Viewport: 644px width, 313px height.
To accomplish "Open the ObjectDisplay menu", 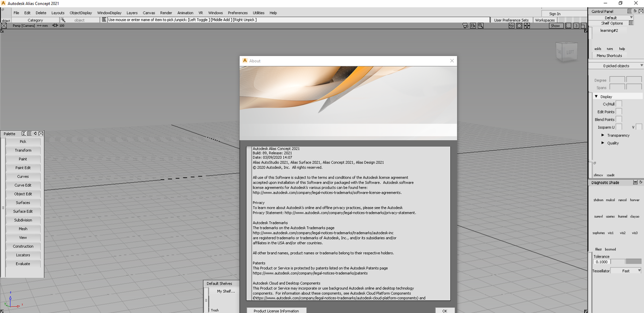I will click(80, 13).
